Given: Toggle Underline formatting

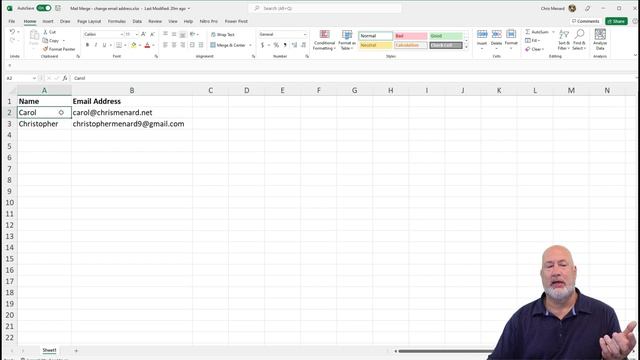Looking at the screenshot, I should 104,45.
